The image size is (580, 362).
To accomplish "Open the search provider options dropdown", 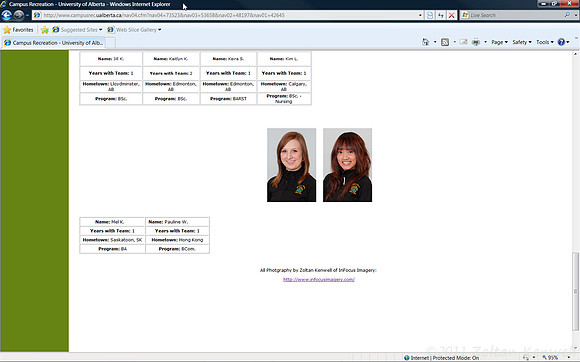I will point(576,15).
